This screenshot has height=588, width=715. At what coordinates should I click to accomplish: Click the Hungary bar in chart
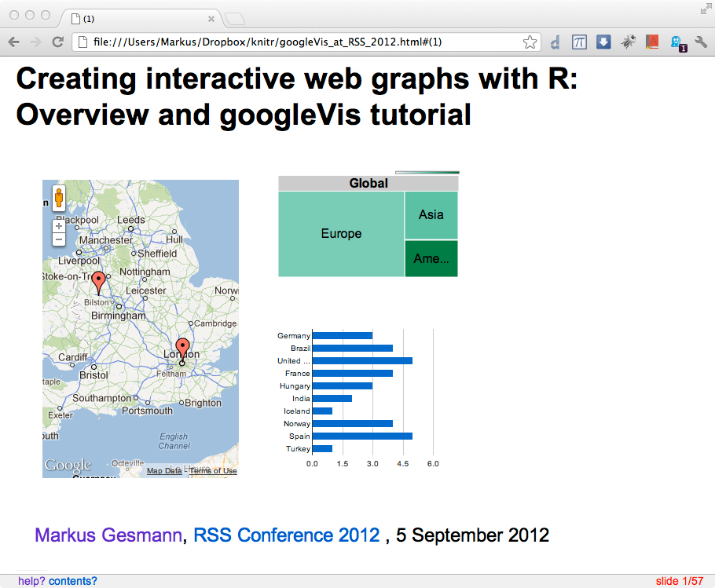[343, 385]
